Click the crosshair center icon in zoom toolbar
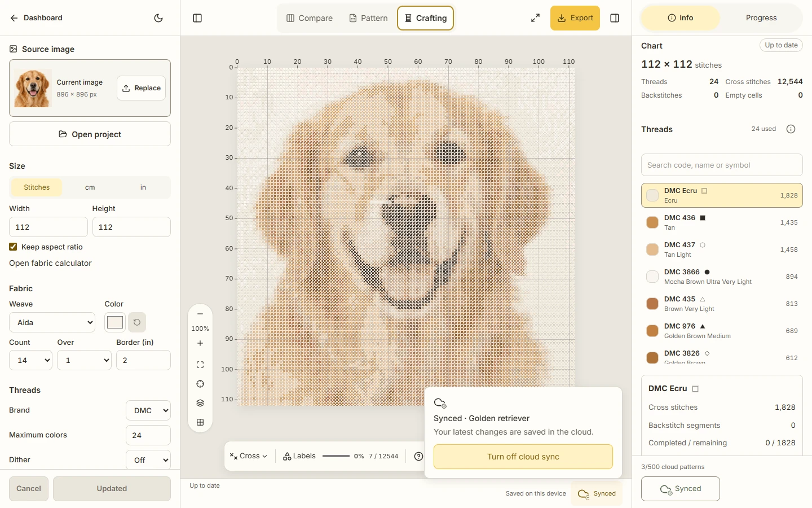 coord(200,384)
